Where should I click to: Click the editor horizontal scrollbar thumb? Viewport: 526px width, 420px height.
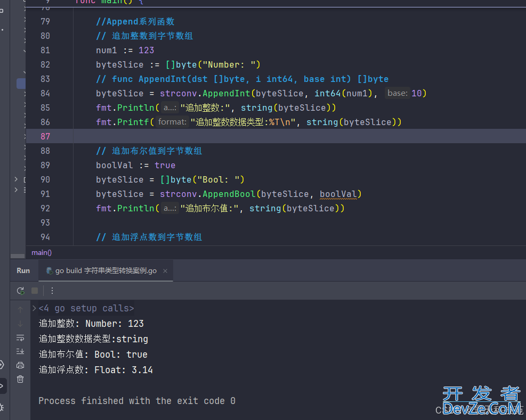coord(18,256)
